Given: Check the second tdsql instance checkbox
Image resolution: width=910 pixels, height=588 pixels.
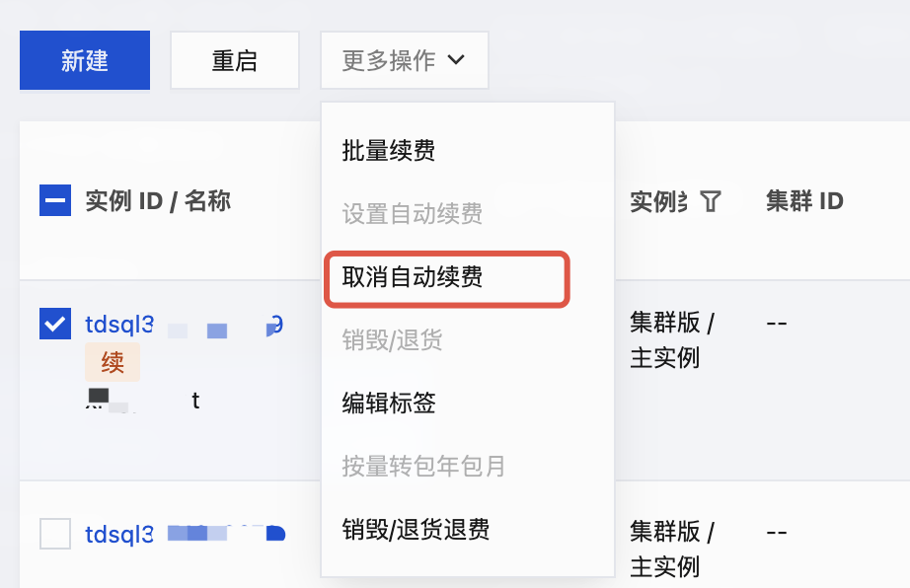Looking at the screenshot, I should coord(54,534).
